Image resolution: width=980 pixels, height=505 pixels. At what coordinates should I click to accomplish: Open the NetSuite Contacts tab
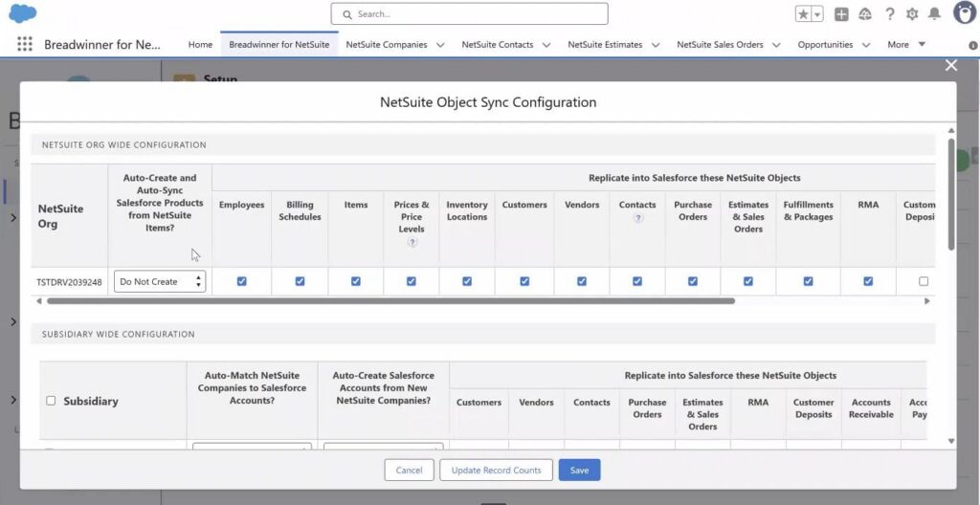tap(498, 44)
